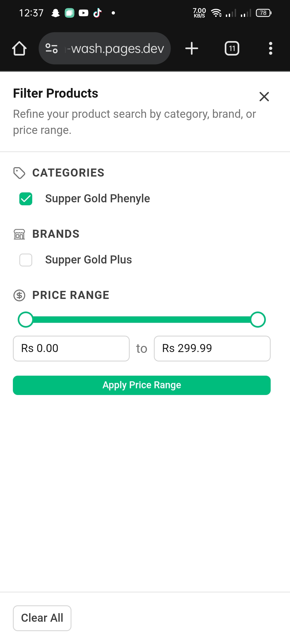This screenshot has width=290, height=644.
Task: Open the browser three-dot menu
Action: point(270,49)
